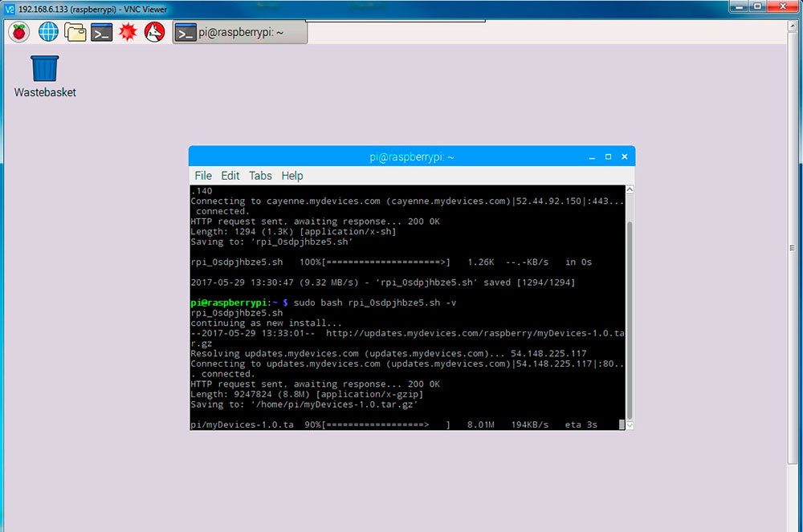Screen dimensions: 803x532
Task: Click the 'Resolving updates.mydevices.com' line
Action: 388,354
